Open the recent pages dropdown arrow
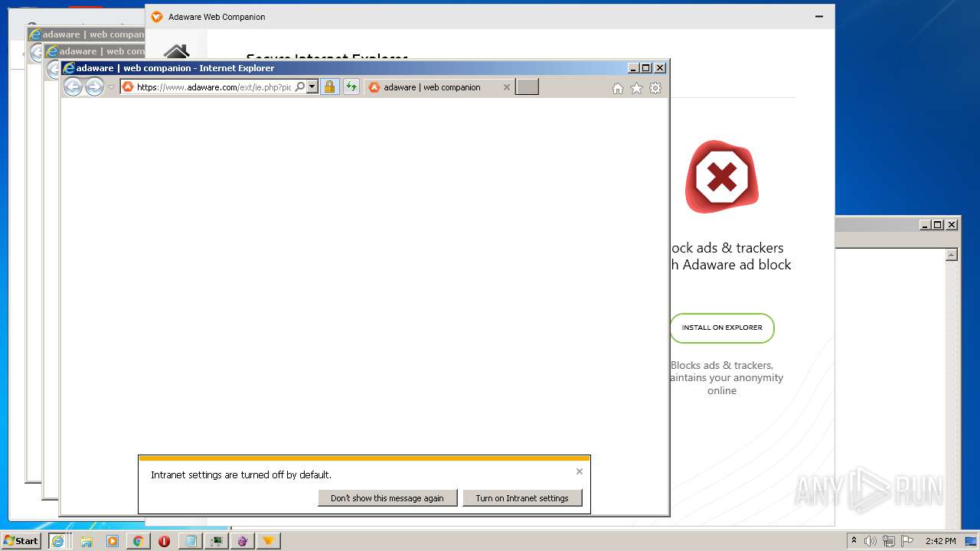This screenshot has width=980, height=551. [x=111, y=87]
